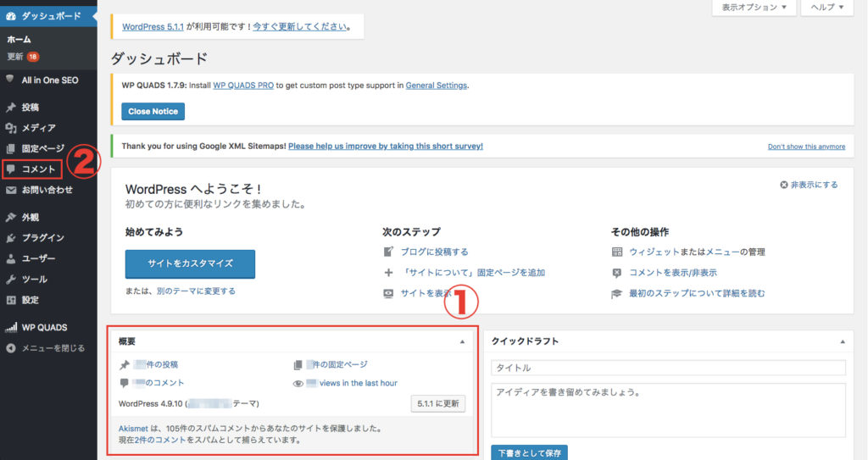Image resolution: width=868 pixels, height=460 pixels.
Task: Click the bar chart icon beside WP QUADS
Action: [x=10, y=327]
